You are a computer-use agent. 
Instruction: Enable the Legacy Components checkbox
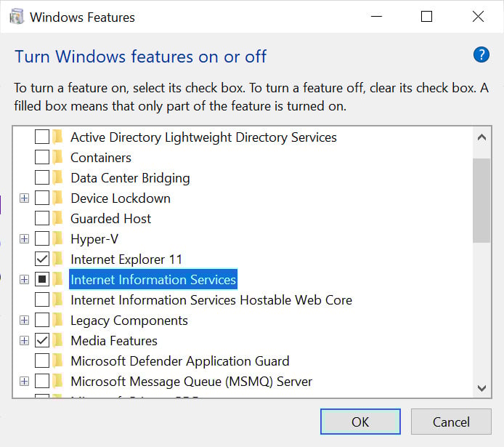pyautogui.click(x=42, y=320)
